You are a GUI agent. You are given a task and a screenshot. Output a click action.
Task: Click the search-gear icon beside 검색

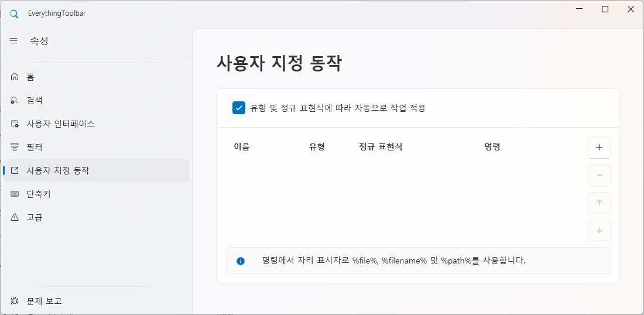(15, 100)
